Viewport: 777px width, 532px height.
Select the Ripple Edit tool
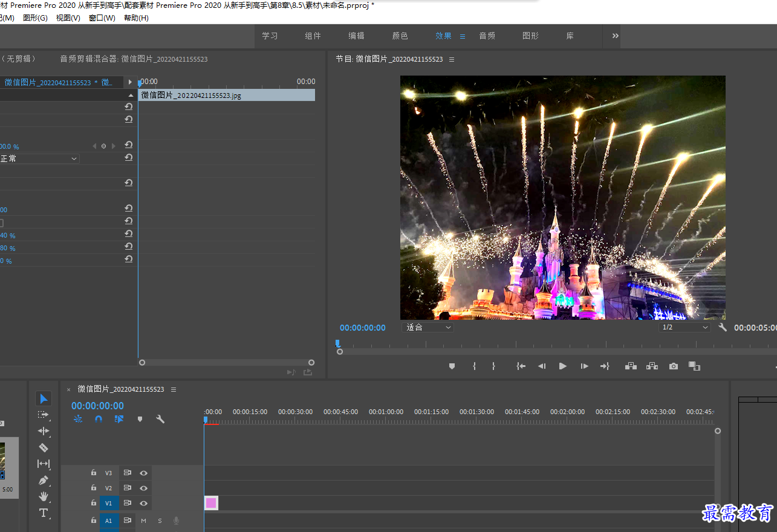[x=44, y=431]
